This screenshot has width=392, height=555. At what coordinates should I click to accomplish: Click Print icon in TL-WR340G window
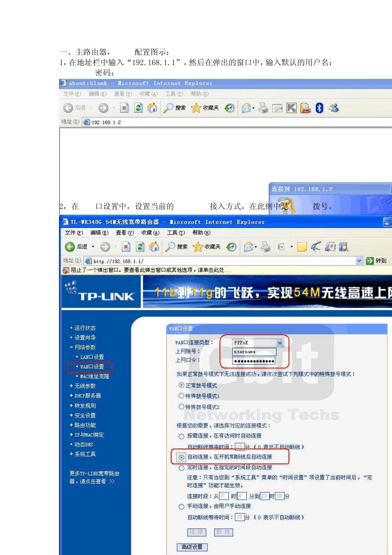coord(266,247)
